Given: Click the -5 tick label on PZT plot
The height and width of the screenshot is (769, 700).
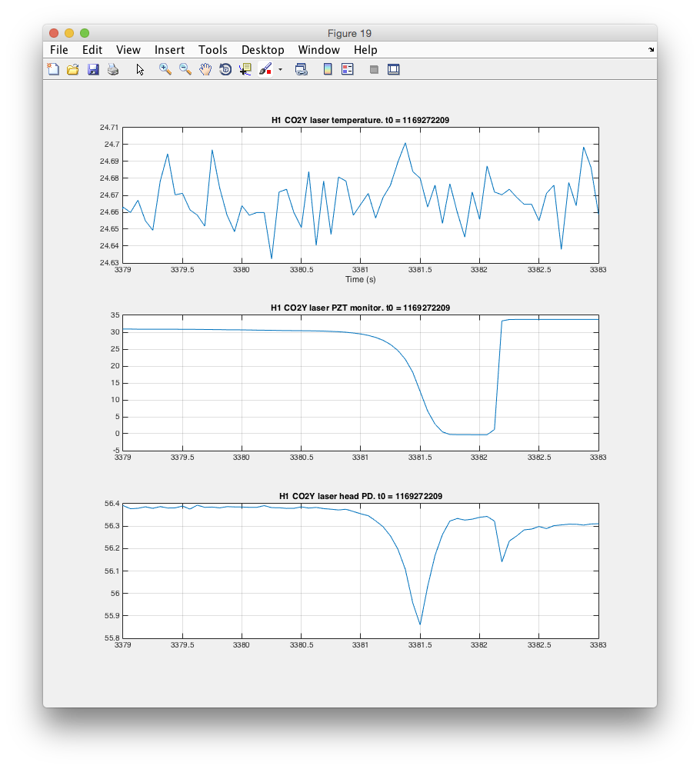Looking at the screenshot, I should 115,450.
